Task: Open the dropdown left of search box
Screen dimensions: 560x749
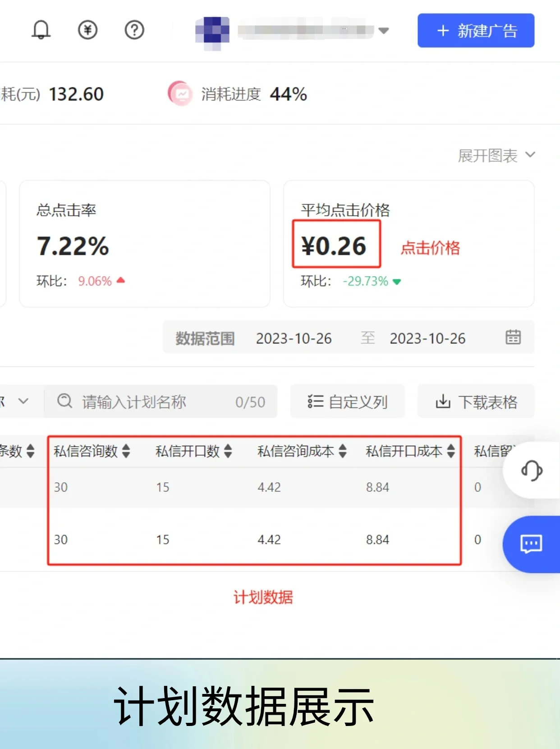Action: pyautogui.click(x=23, y=401)
